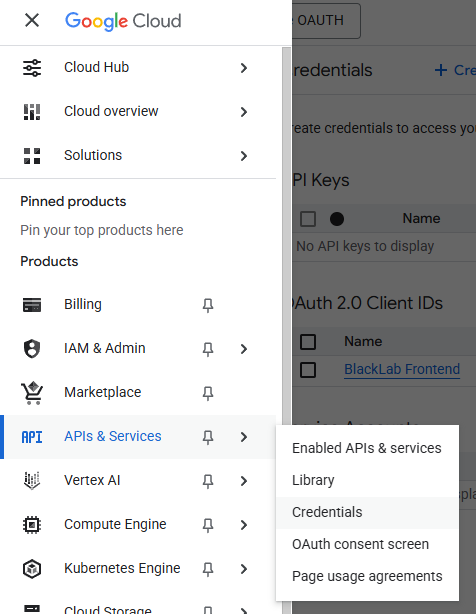Expand the Cloud overview submenu arrow
This screenshot has height=614, width=476.
click(x=244, y=112)
